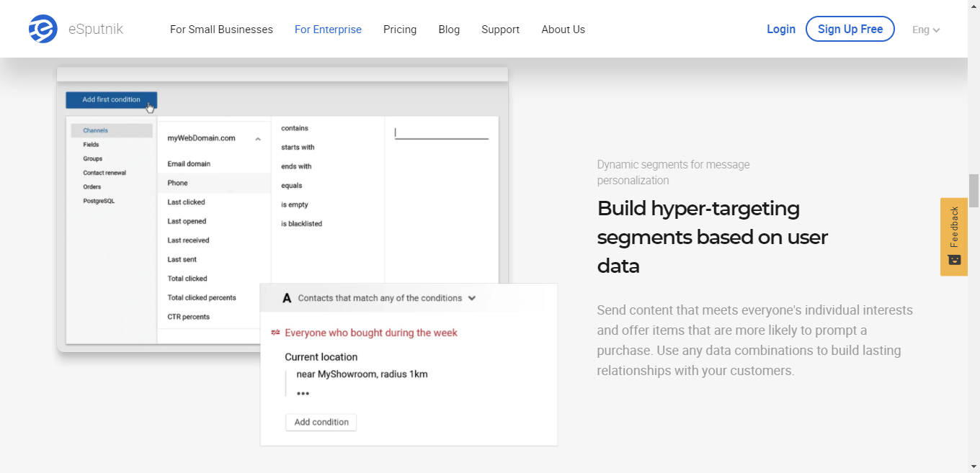This screenshot has height=473, width=980.
Task: Click the Login link
Action: pos(781,29)
